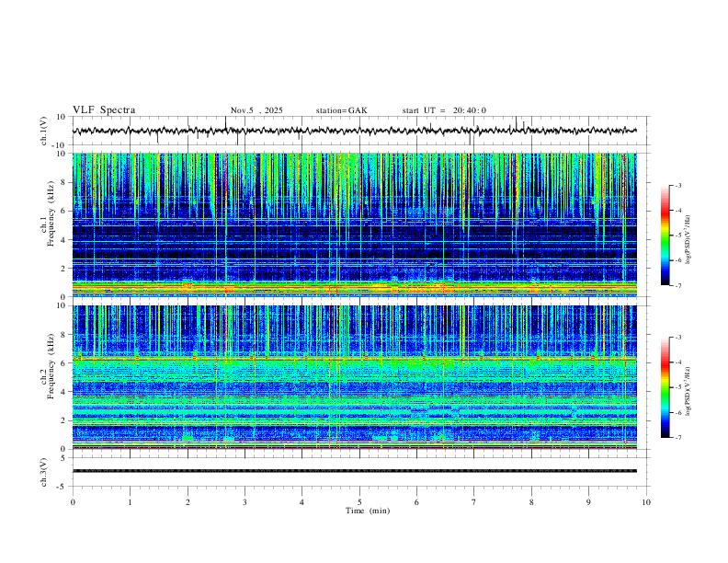
Task: Click the 'Time (min)' axis label
Action: (x=368, y=511)
